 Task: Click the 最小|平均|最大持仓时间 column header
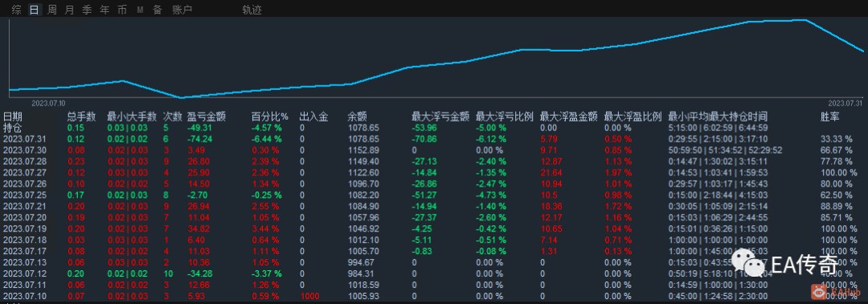click(718, 117)
